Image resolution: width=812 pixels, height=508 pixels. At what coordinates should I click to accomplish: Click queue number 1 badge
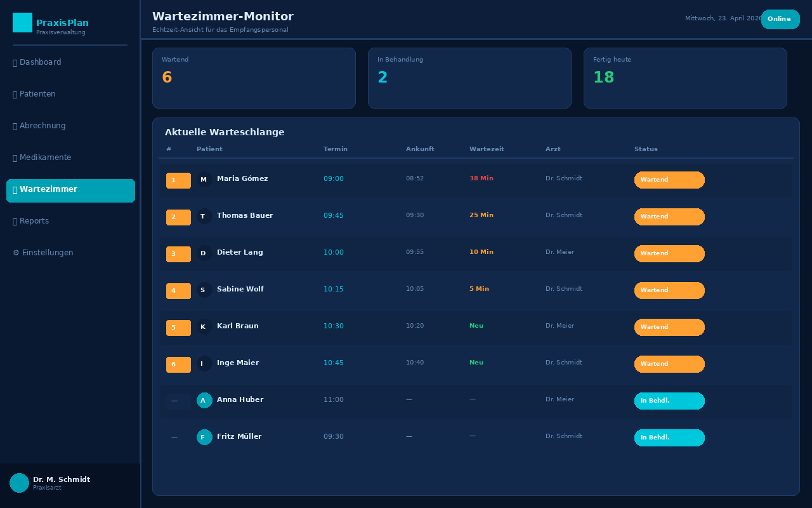tap(178, 180)
